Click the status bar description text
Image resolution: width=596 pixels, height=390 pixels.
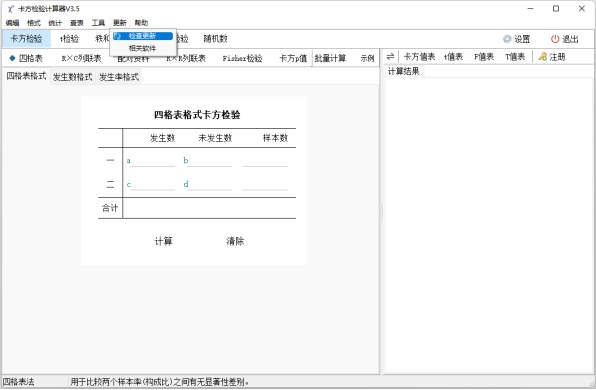click(x=160, y=382)
